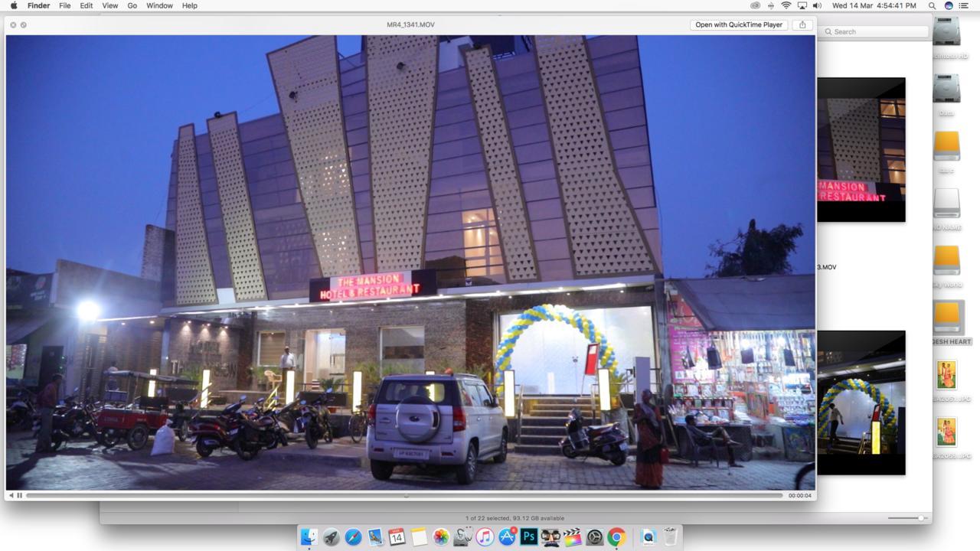This screenshot has width=980, height=551.
Task: Open Safari compass icon in Dock
Action: tap(353, 537)
